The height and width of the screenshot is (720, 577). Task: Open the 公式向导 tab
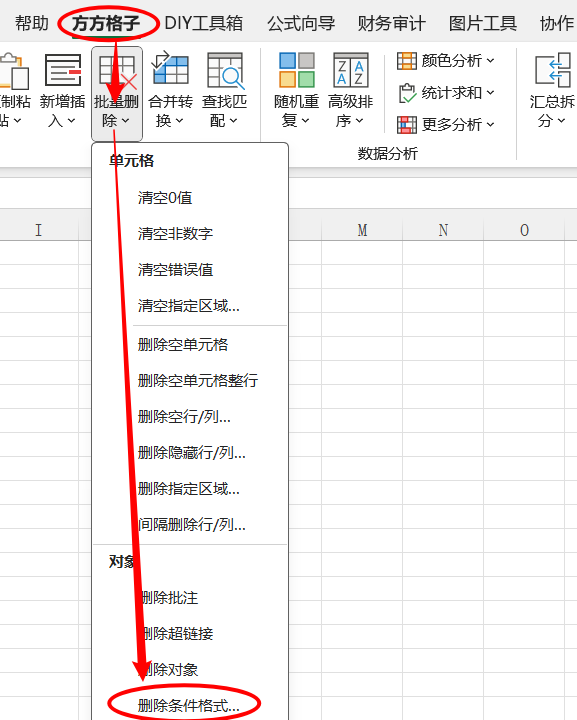[301, 23]
